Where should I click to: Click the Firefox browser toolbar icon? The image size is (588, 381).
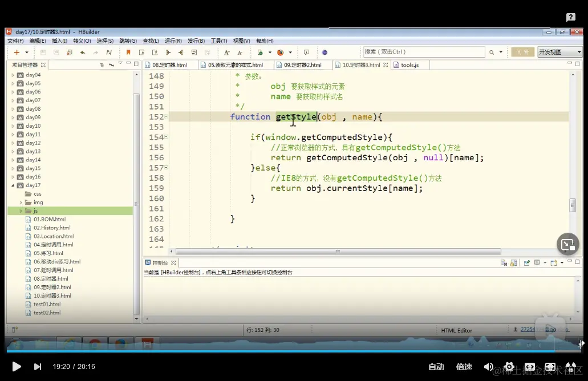(x=280, y=52)
